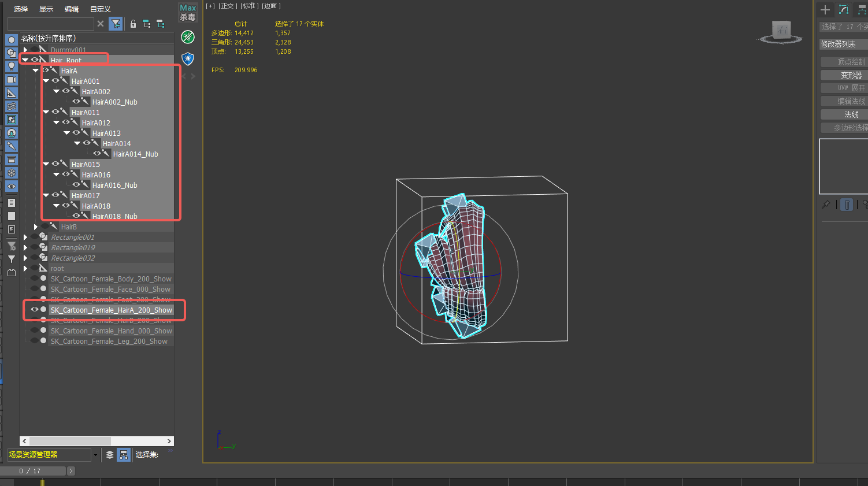Viewport: 868px width, 486px height.
Task: Click the 正交 viewport label menu
Action: click(x=228, y=6)
